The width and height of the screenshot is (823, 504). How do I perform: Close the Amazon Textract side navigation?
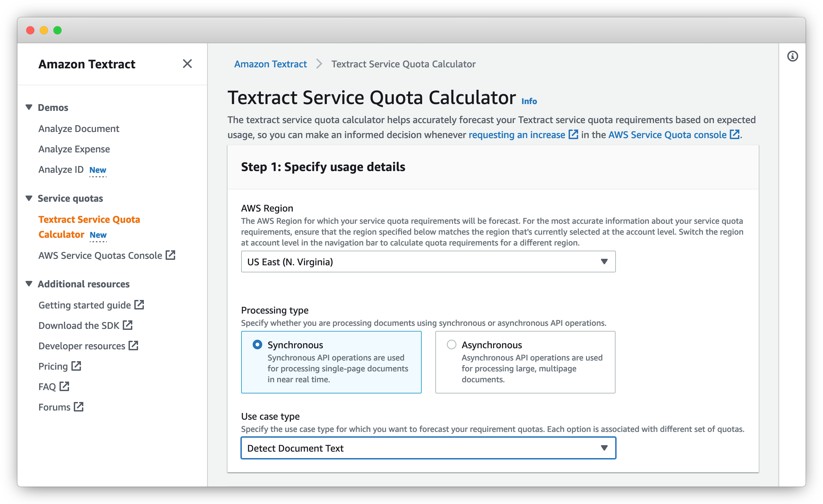coord(187,64)
